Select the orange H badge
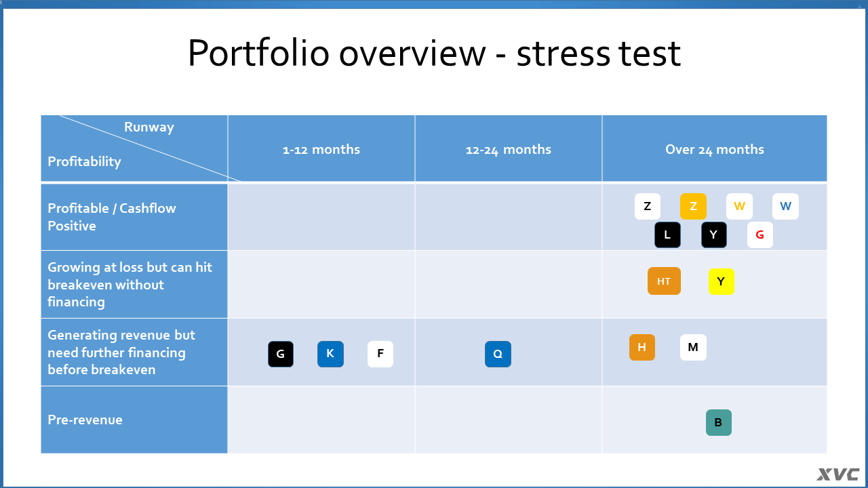 (x=642, y=348)
